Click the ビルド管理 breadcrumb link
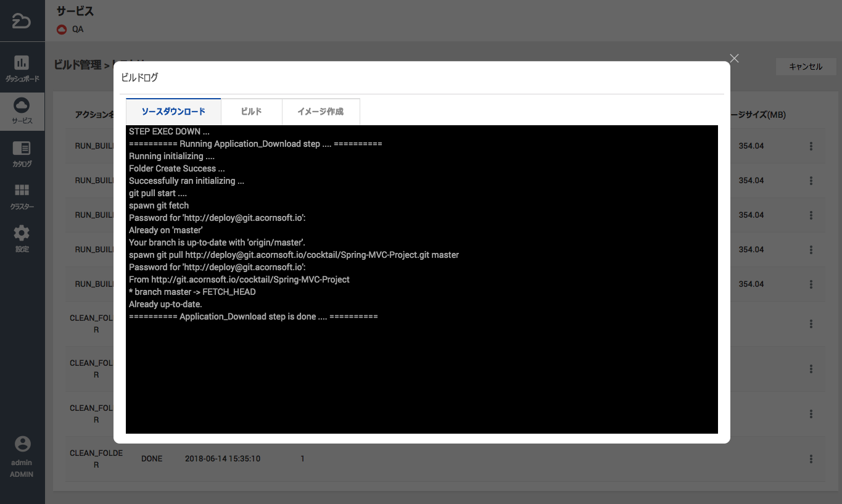 (77, 65)
